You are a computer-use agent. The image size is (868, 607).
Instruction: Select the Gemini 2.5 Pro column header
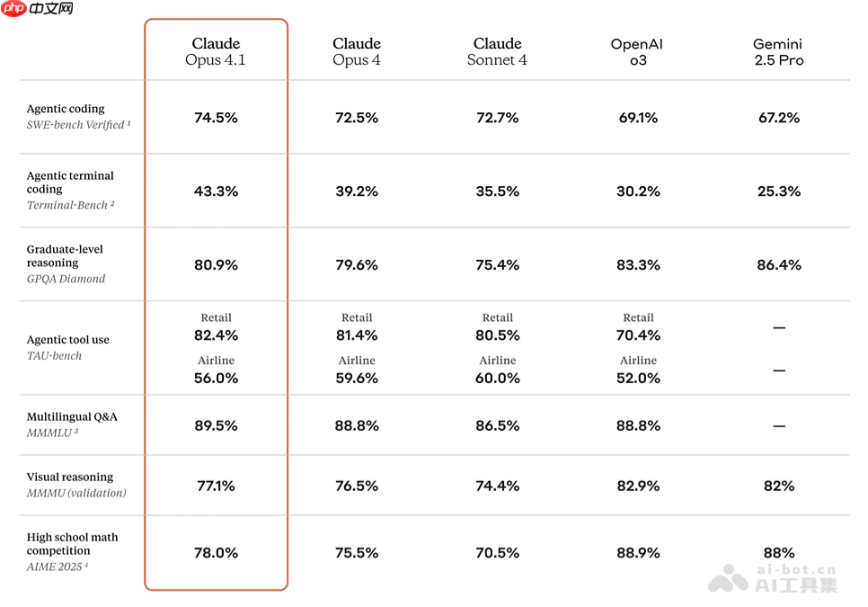pos(778,51)
